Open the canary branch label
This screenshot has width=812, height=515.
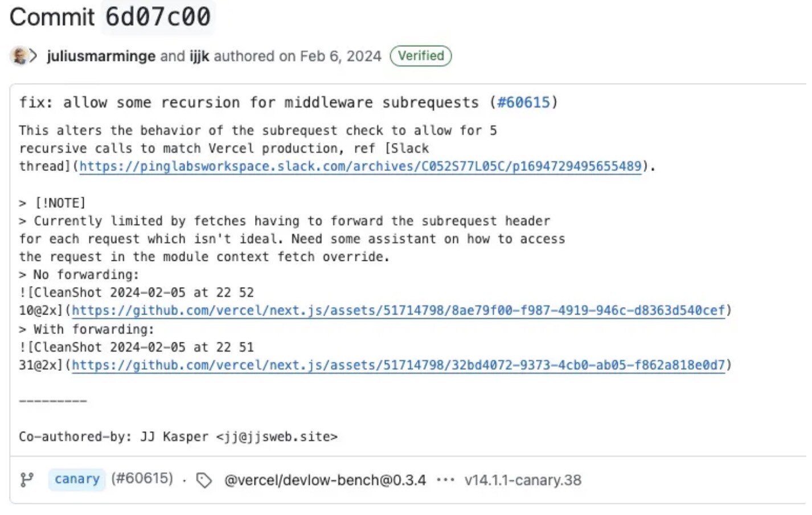tap(77, 479)
